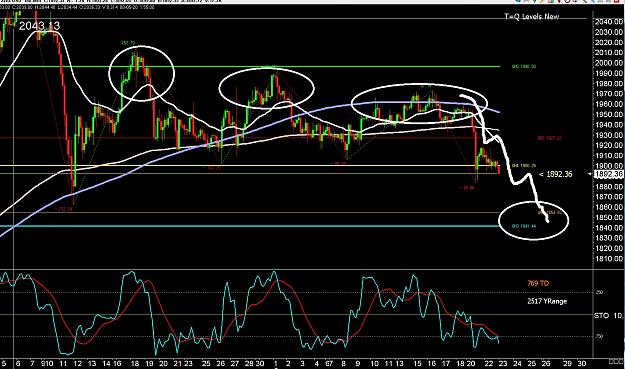This screenshot has height=369, width=625.
Task: Click date 29 on the time axis
Action: 567,363
